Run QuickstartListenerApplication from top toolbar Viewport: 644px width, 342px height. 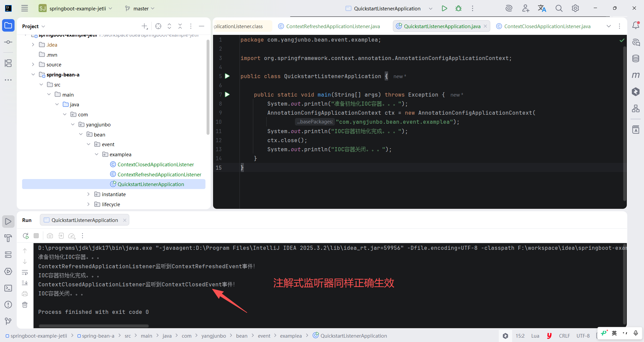coord(444,8)
